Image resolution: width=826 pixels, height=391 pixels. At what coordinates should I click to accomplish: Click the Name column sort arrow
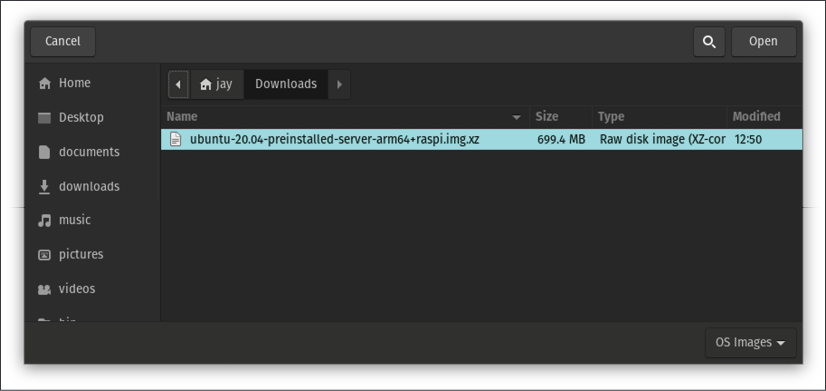(516, 117)
